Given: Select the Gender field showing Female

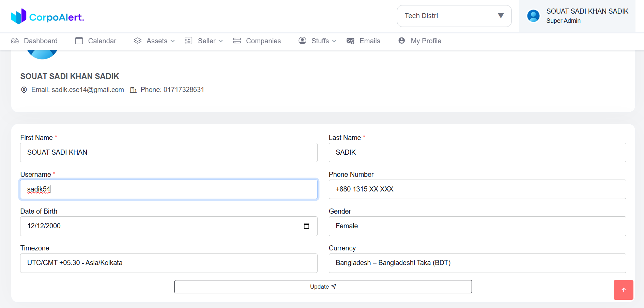Looking at the screenshot, I should click(477, 226).
